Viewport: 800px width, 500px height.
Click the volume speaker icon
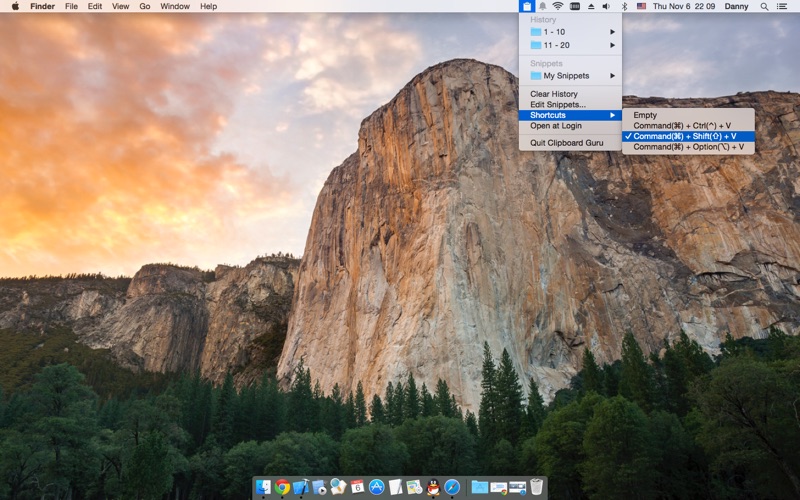point(605,6)
